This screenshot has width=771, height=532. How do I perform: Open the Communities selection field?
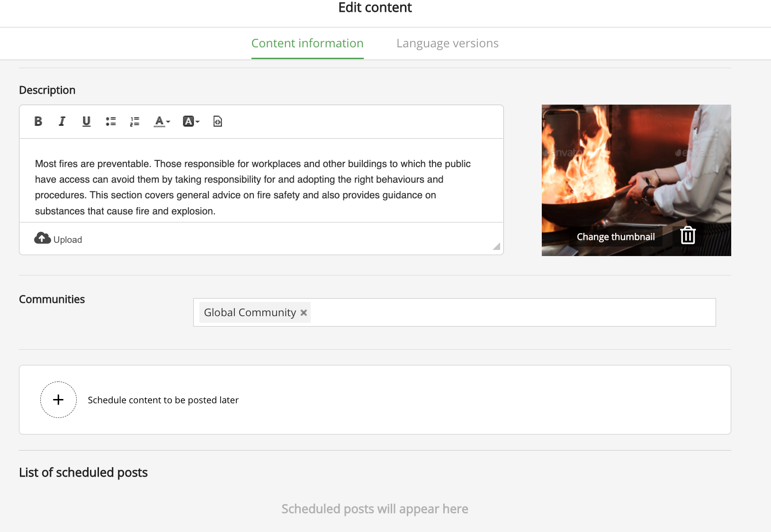(x=511, y=312)
